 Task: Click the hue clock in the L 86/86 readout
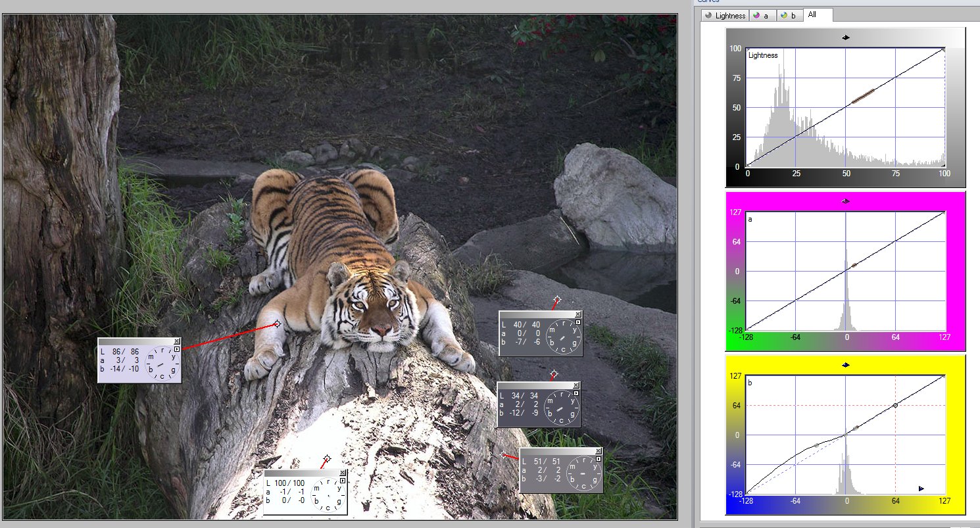162,364
